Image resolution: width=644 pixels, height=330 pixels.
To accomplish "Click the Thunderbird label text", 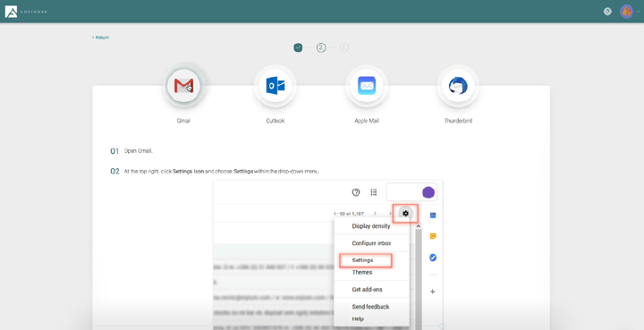I will pos(458,121).
